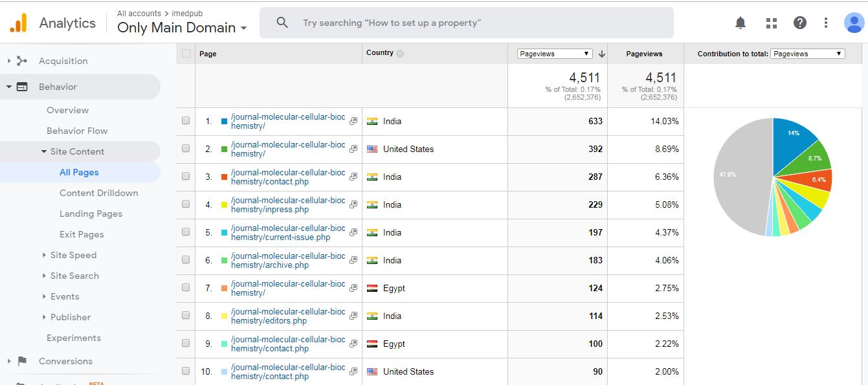Open the inpress.php page link in row 4
Viewport: 868px width, 385px height.
click(288, 204)
